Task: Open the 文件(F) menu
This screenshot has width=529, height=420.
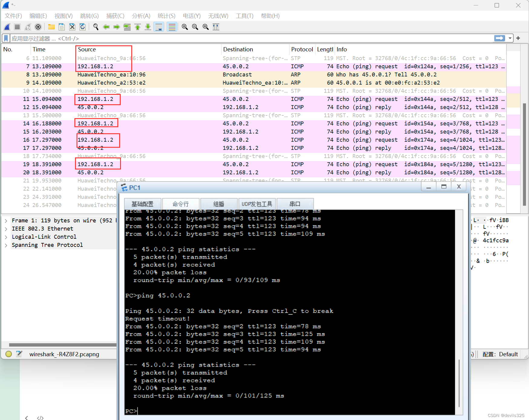Action: coord(13,16)
